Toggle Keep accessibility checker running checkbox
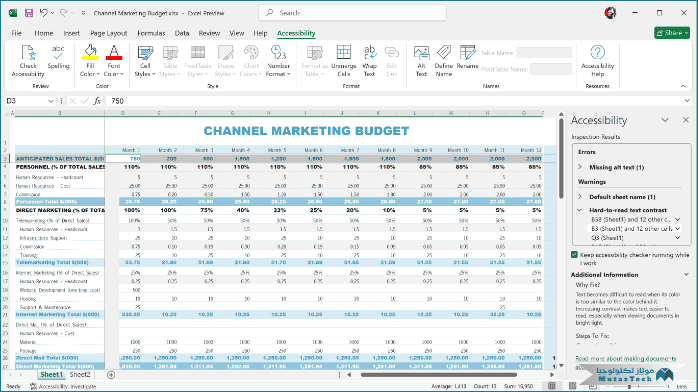Viewport: 698px width, 392px height. 574,255
